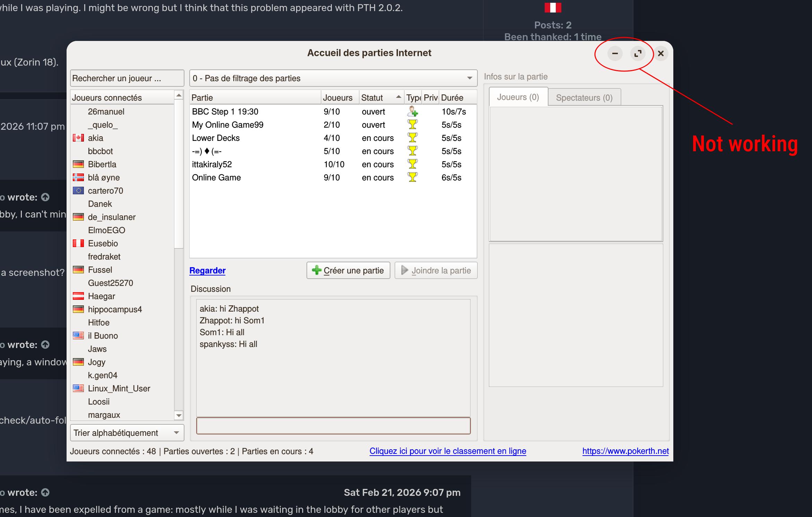
Task: Click the Regarder link
Action: pos(207,270)
